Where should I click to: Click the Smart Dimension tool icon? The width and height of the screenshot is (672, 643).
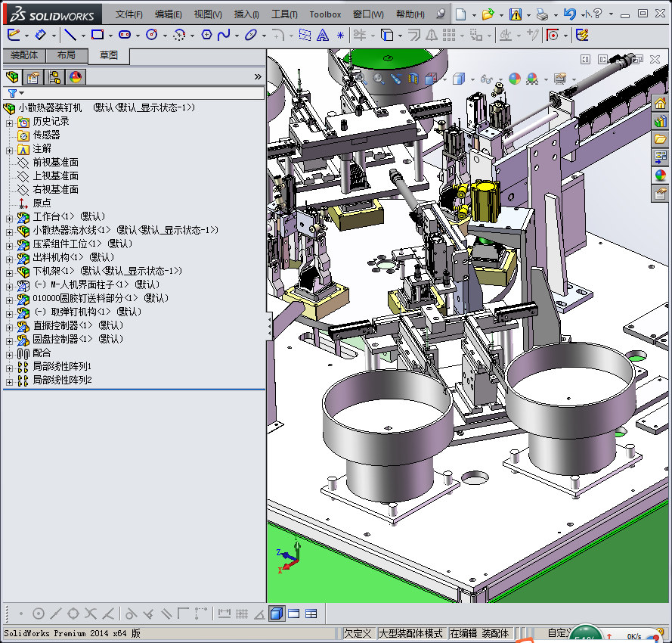click(42, 35)
